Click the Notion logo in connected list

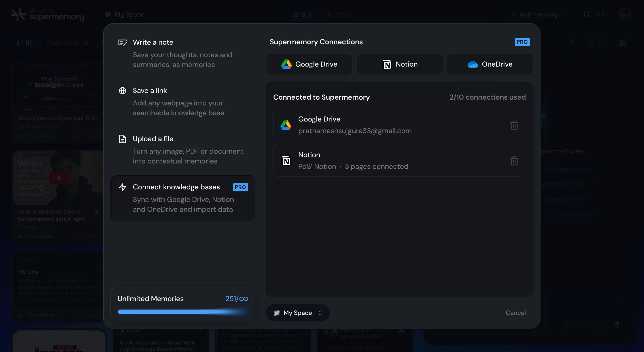pyautogui.click(x=286, y=161)
